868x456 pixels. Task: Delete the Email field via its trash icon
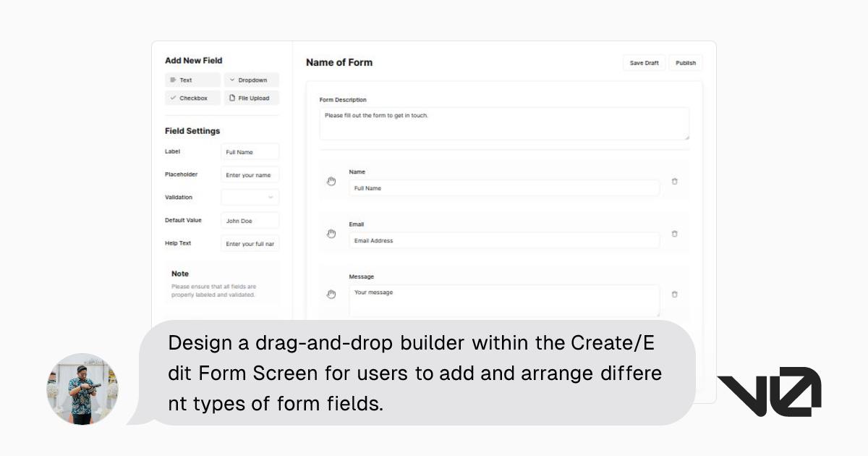click(x=674, y=234)
